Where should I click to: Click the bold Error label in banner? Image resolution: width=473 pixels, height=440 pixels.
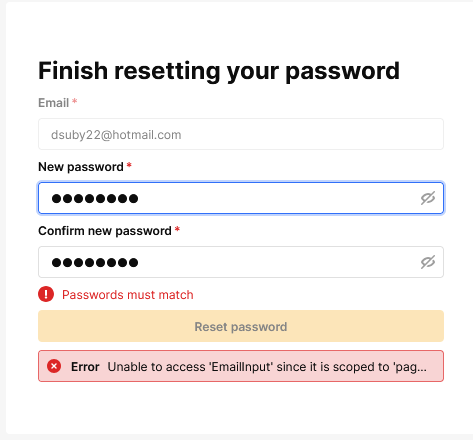(x=85, y=367)
